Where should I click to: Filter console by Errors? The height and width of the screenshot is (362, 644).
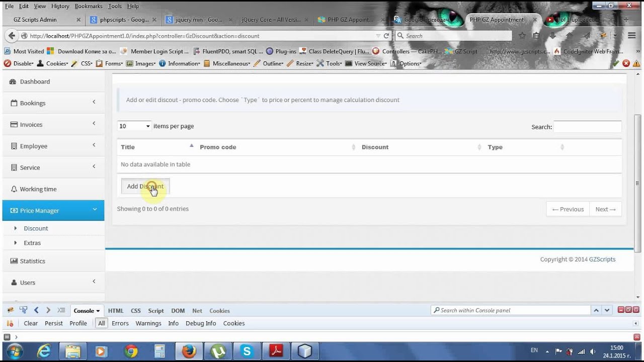(120, 323)
